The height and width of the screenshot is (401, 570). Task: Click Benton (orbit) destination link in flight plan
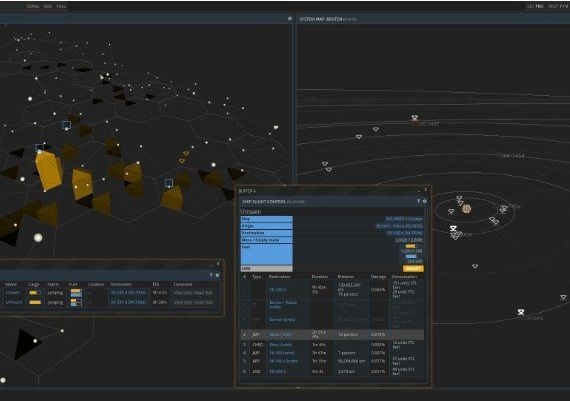282,320
